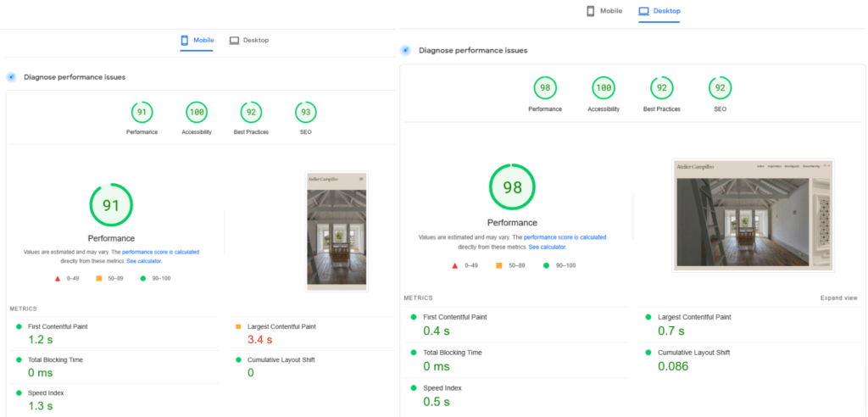This screenshot has height=417, width=868.
Task: Click green circle 90–100 legend icon in mobile report
Action: (142, 279)
